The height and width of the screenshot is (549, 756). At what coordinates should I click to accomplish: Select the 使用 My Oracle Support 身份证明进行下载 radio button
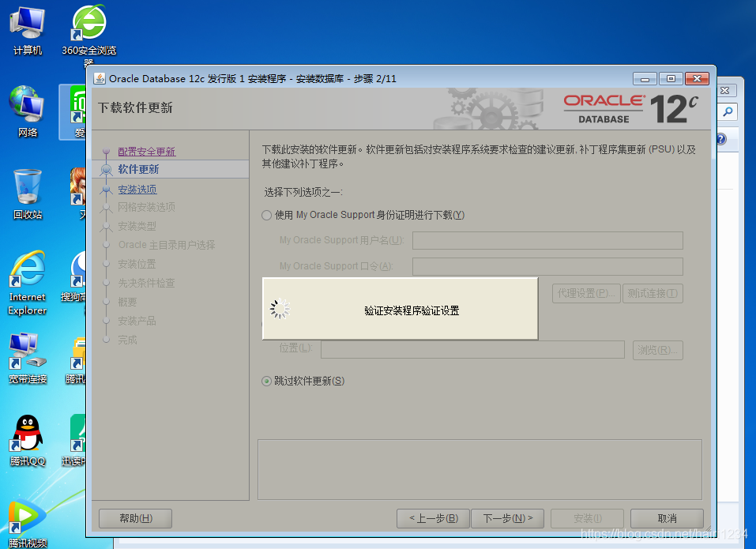[x=267, y=215]
